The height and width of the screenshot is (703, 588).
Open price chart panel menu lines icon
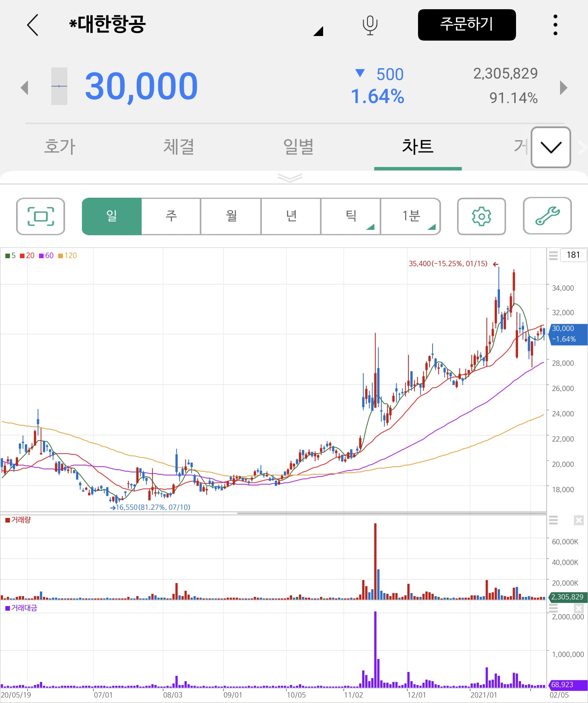click(553, 256)
